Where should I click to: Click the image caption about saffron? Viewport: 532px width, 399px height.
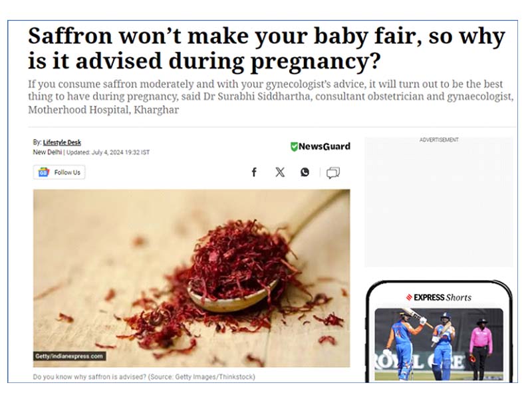point(144,377)
